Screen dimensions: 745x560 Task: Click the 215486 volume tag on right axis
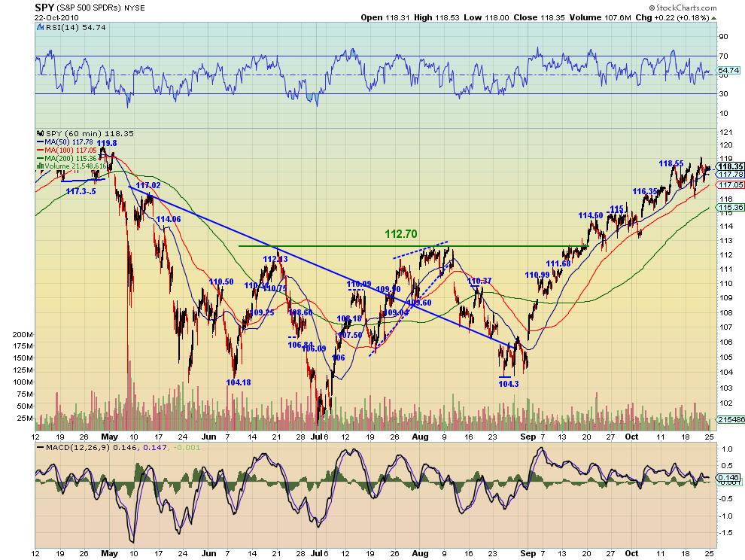[731, 420]
